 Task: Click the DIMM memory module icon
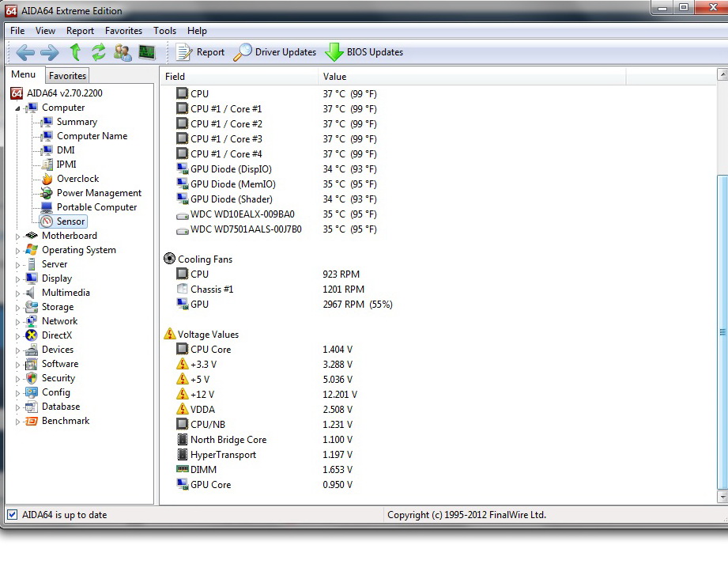pyautogui.click(x=183, y=469)
